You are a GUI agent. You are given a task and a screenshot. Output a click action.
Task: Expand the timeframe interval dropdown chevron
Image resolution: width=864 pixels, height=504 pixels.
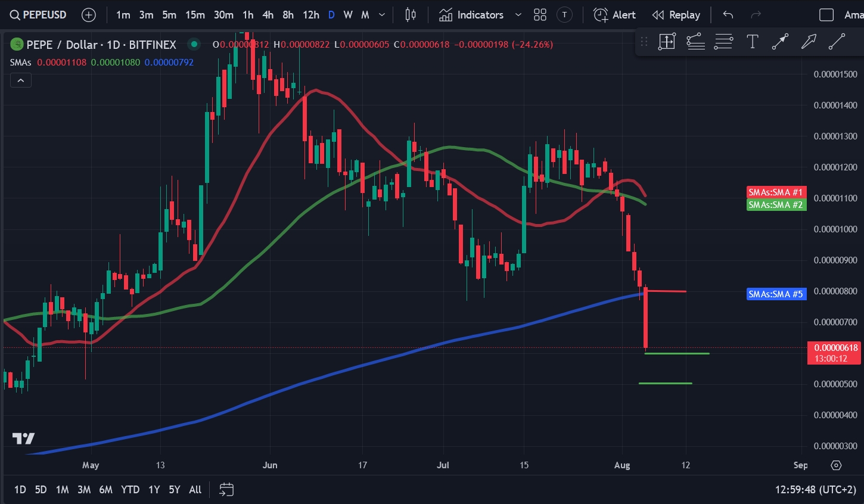point(382,15)
